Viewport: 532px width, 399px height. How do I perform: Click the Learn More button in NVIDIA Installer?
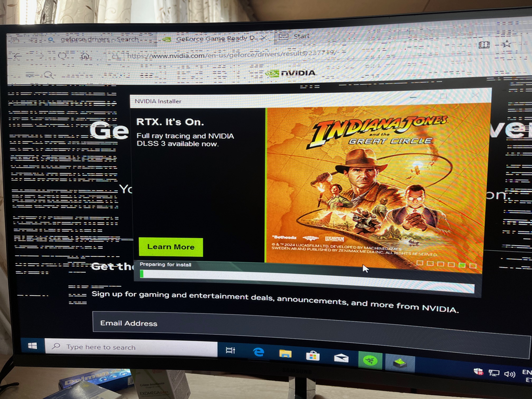[x=171, y=247]
